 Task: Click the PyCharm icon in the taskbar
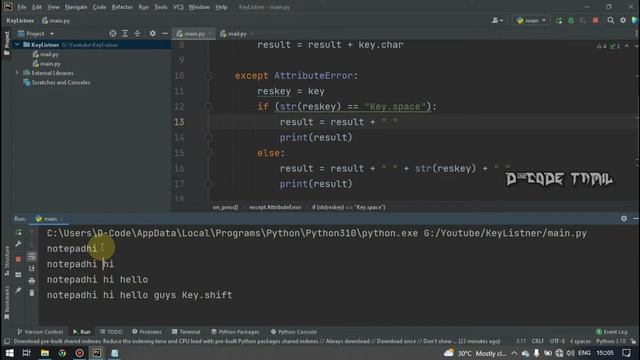coord(97,353)
